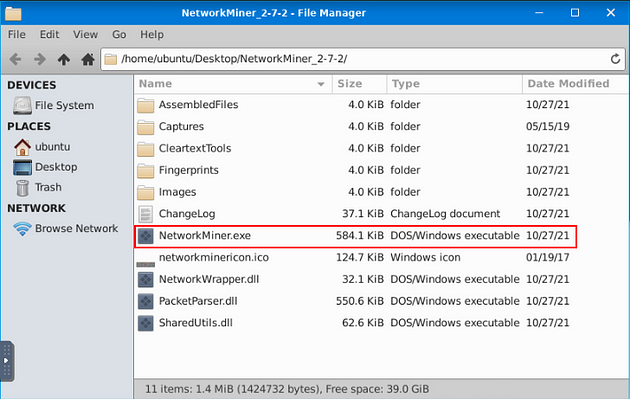The height and width of the screenshot is (399, 630).
Task: Click the 550.6 KiB size value
Action: tap(360, 301)
